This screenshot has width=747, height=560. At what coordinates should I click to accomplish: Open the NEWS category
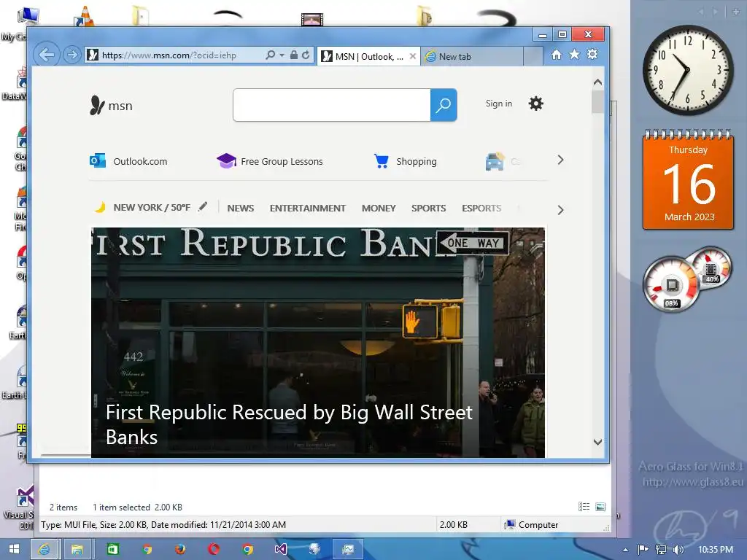241,208
